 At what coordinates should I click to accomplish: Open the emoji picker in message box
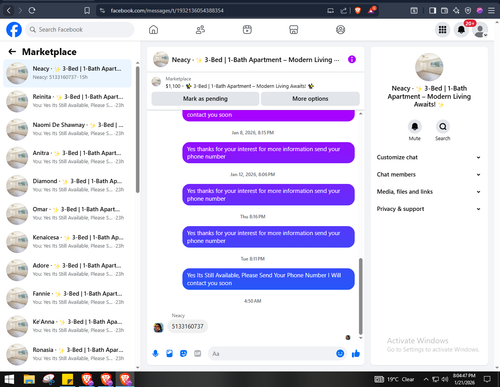click(340, 353)
